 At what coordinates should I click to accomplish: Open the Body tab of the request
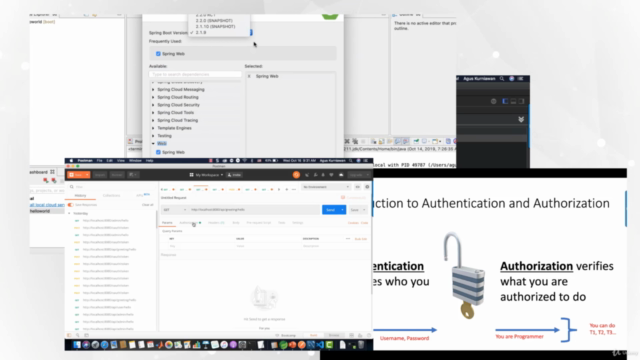click(236, 223)
